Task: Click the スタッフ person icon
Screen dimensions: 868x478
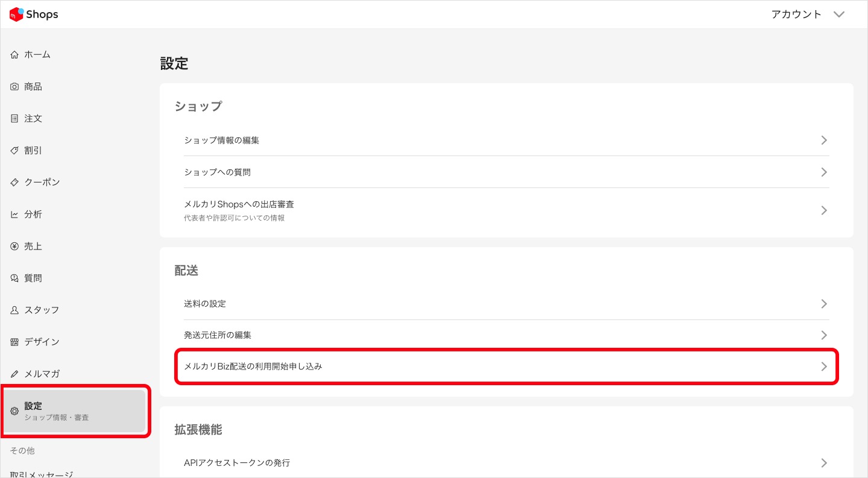Action: [14, 310]
